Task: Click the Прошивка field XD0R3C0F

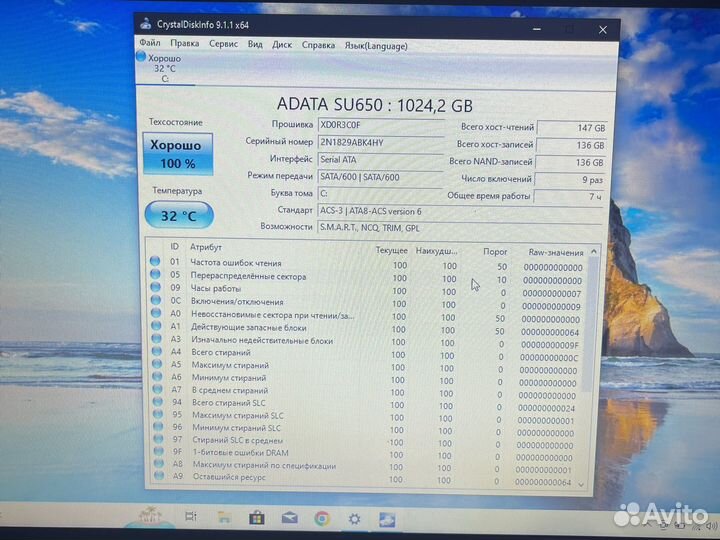Action: pos(381,125)
